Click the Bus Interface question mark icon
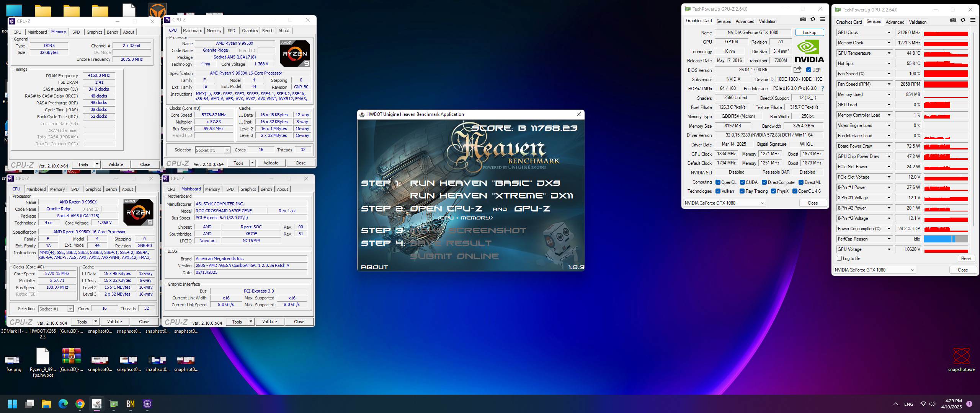980x413 pixels. tap(823, 88)
